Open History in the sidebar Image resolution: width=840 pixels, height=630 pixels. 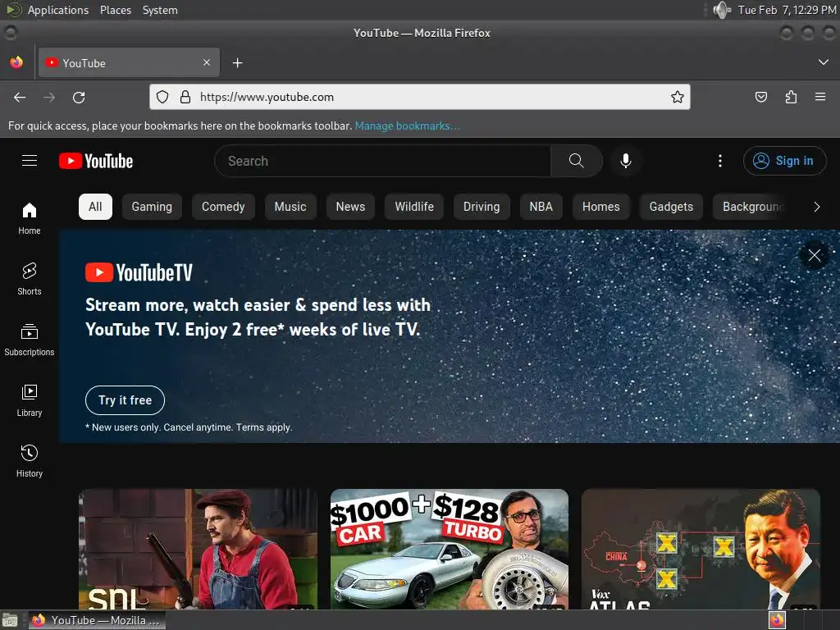click(30, 461)
